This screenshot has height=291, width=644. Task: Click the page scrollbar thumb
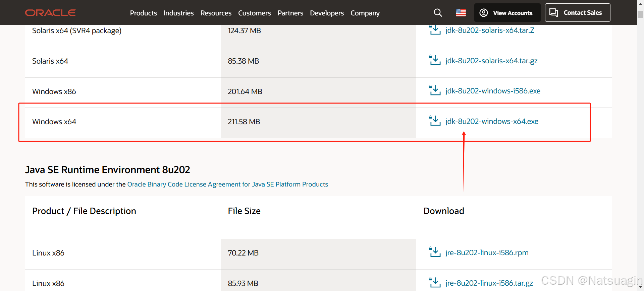(x=640, y=14)
